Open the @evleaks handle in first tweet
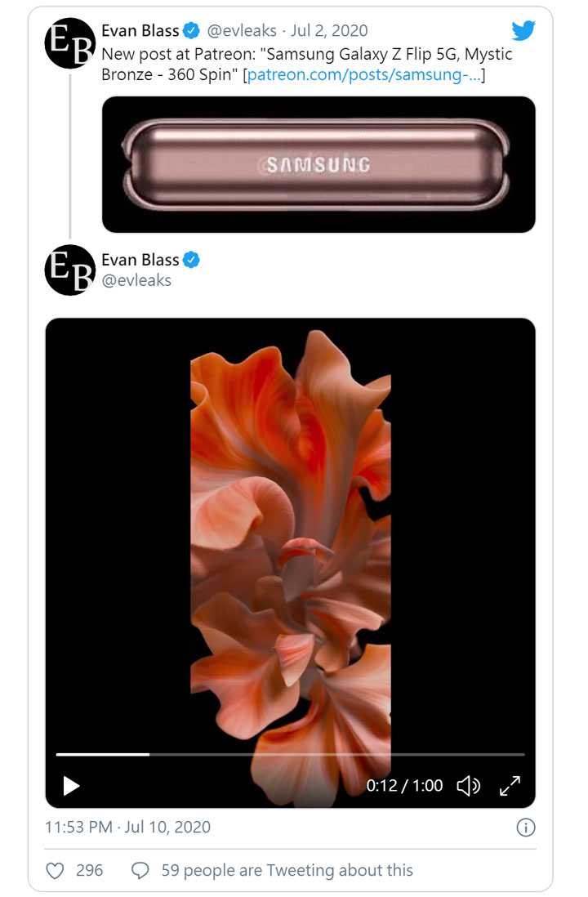 [x=242, y=30]
